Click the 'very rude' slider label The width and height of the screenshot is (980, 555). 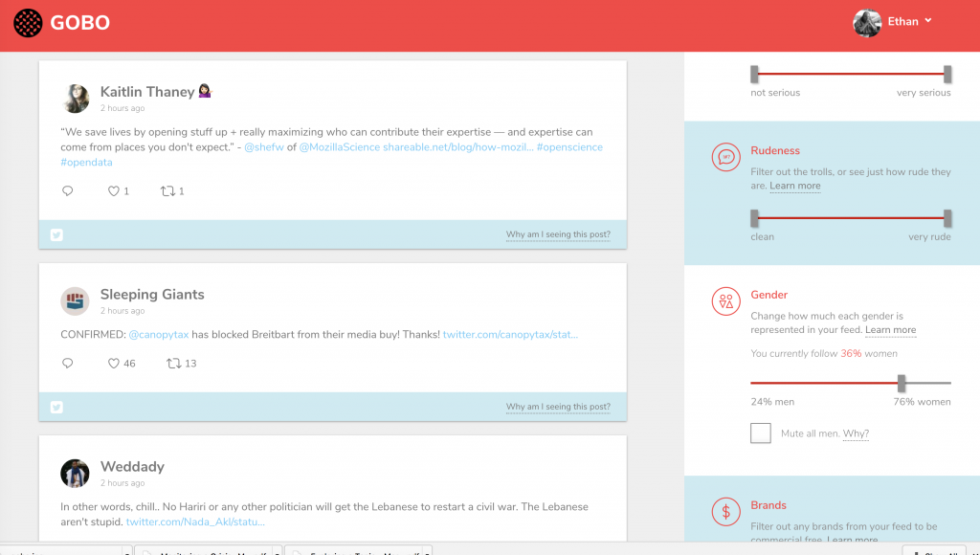(x=929, y=237)
